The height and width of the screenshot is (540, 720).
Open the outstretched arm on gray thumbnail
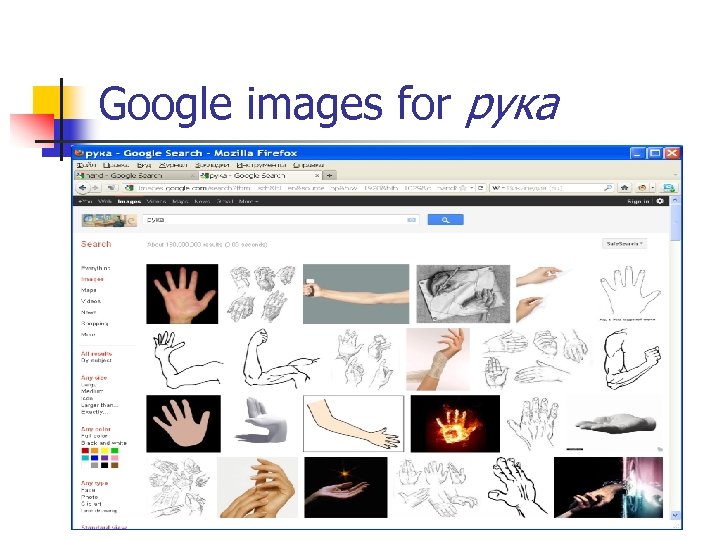point(356,294)
